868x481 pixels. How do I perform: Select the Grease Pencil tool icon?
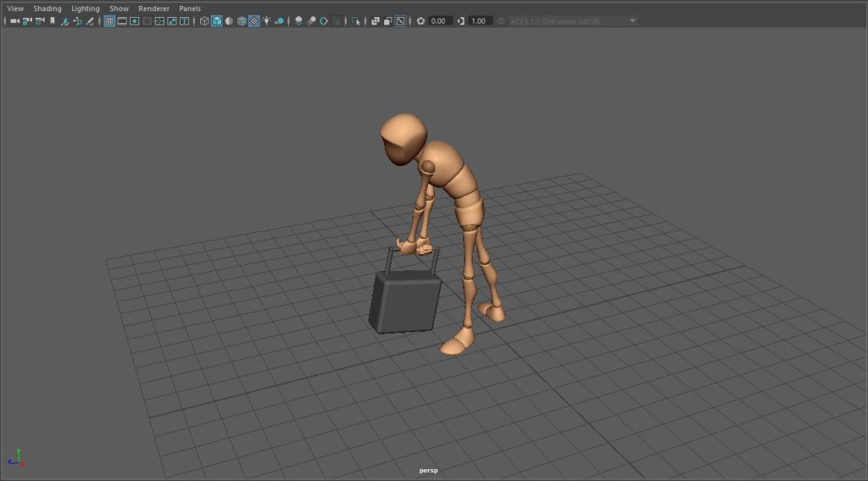coord(90,21)
